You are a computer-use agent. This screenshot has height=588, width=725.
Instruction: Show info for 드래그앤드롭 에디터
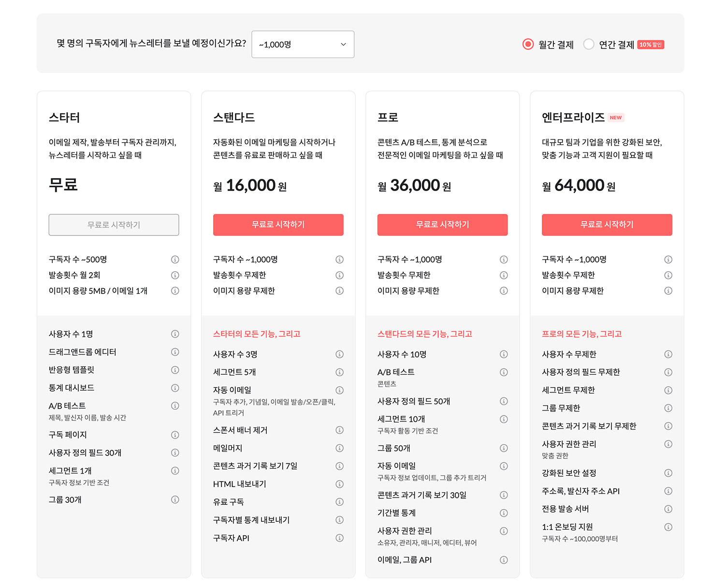coord(175,352)
